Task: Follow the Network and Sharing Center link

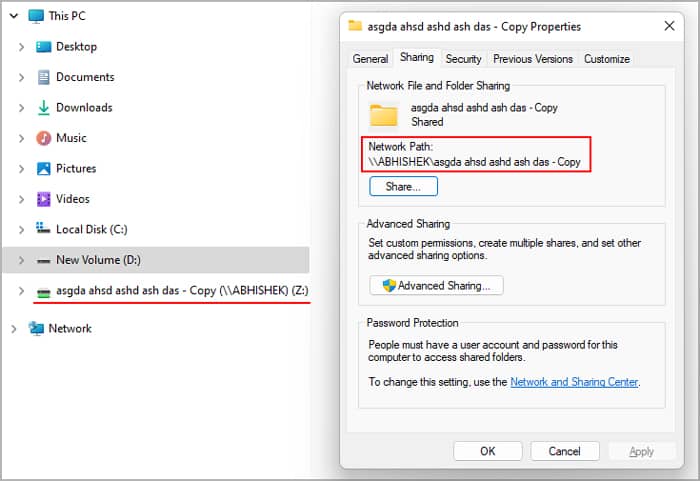Action: 574,382
